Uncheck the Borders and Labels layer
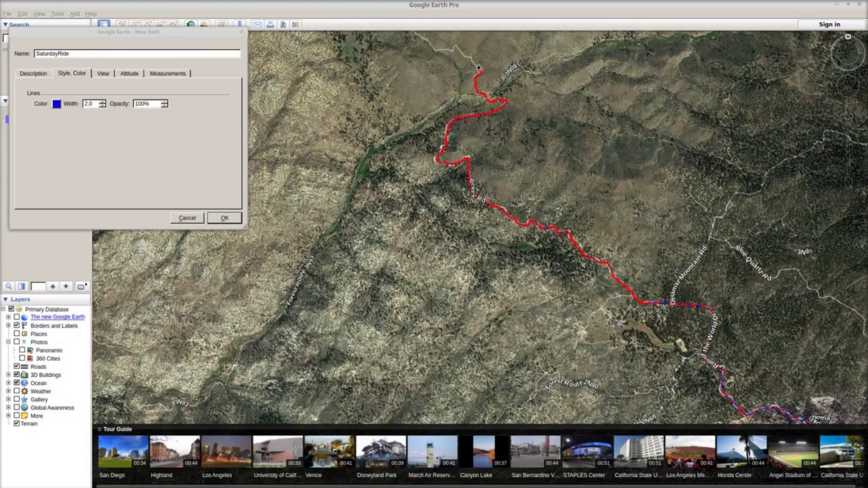 pyautogui.click(x=16, y=325)
